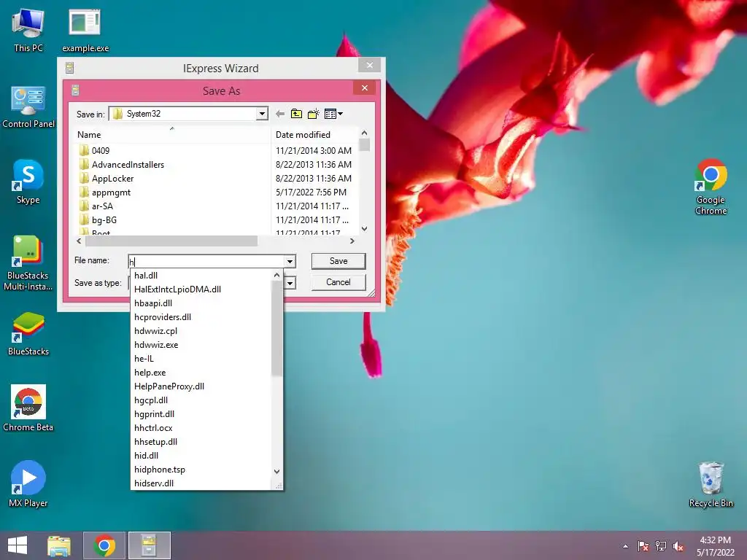747x560 pixels.
Task: Click file list horizontal scroll right arrow
Action: click(352, 241)
